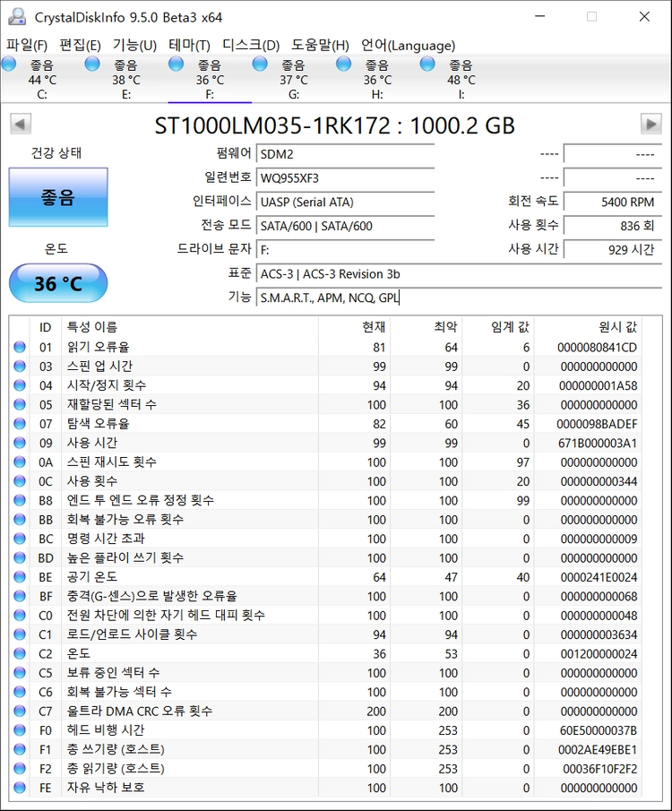Click status icon for 회복 불가능 오류 횟수 row
This screenshot has height=811, width=672.
(20, 519)
